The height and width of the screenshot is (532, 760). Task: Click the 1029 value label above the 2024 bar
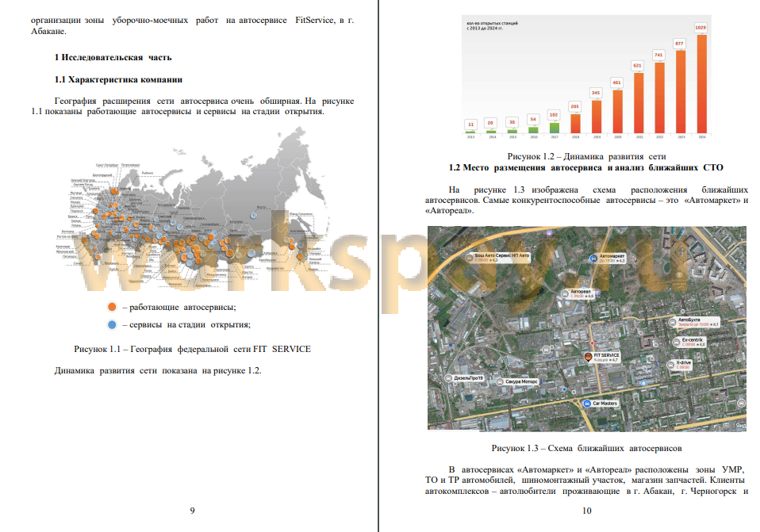(x=701, y=28)
